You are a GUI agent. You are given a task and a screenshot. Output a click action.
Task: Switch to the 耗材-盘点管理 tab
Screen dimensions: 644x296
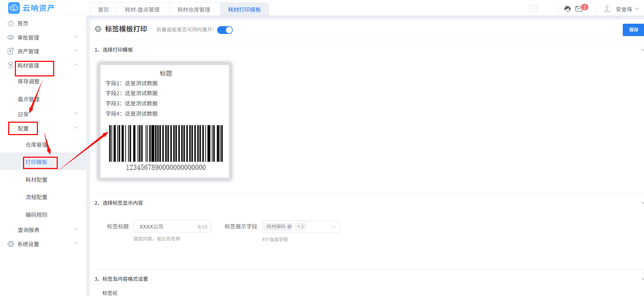pyautogui.click(x=142, y=10)
